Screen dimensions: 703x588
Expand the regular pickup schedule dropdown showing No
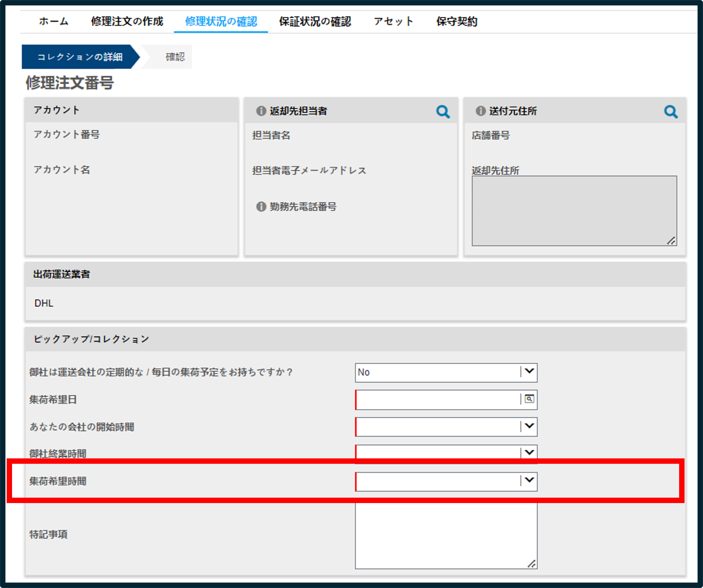pyautogui.click(x=446, y=372)
